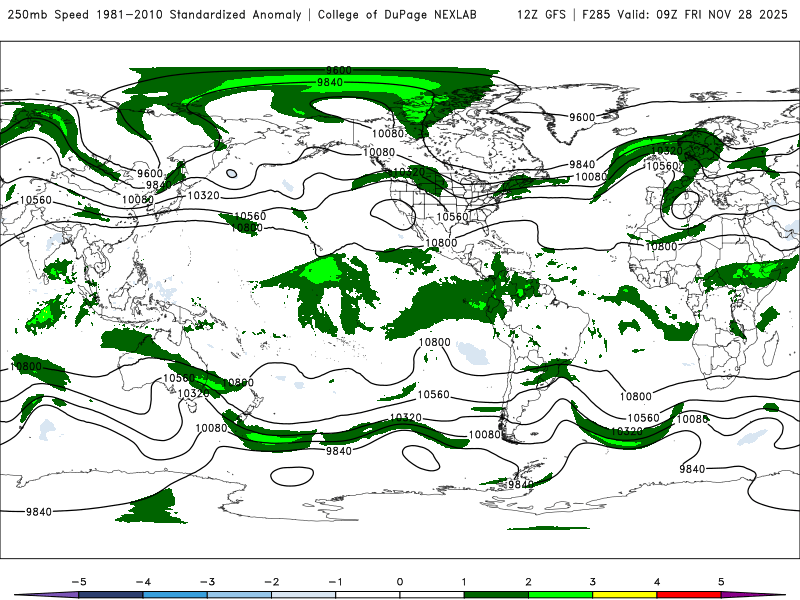Click the green anomaly patch over East Africa
This screenshot has width=800, height=600.
pyautogui.click(x=750, y=273)
